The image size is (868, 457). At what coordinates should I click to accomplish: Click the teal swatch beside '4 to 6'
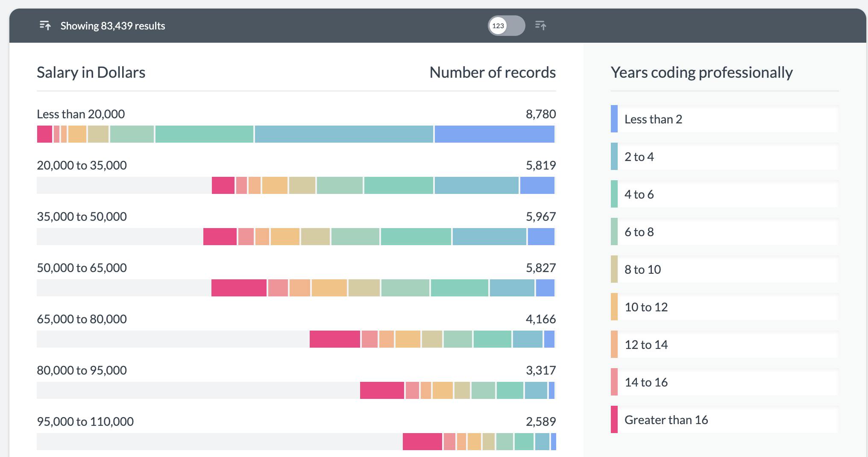click(x=614, y=194)
